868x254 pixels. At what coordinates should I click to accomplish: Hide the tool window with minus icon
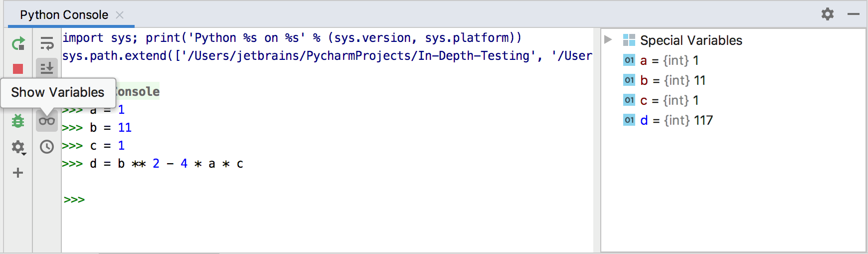[854, 14]
